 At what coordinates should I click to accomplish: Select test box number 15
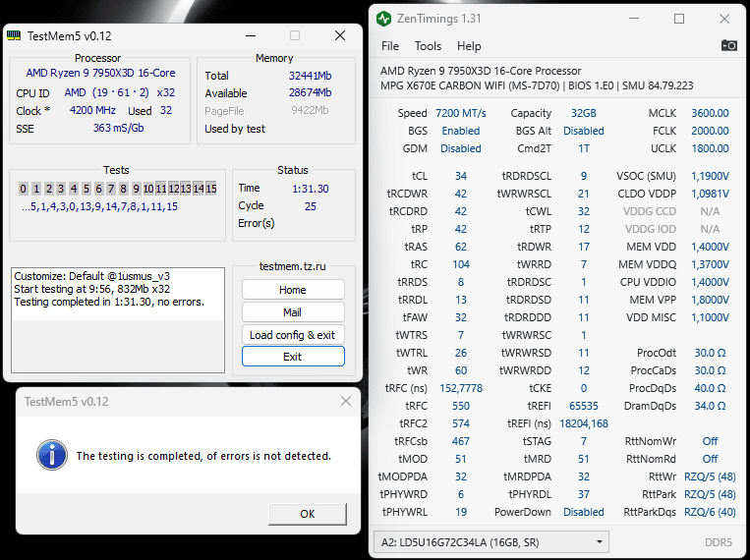click(x=211, y=189)
